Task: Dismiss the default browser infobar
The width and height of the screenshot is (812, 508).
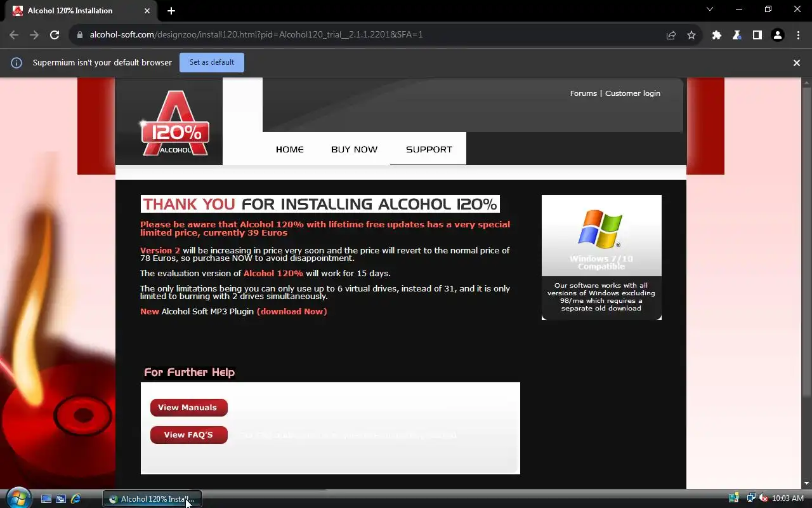Action: pos(797,63)
